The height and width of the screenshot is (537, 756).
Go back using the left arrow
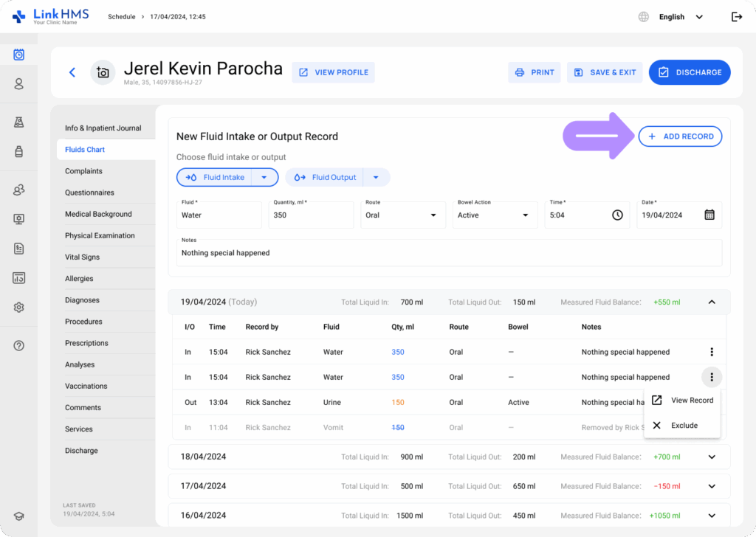72,72
